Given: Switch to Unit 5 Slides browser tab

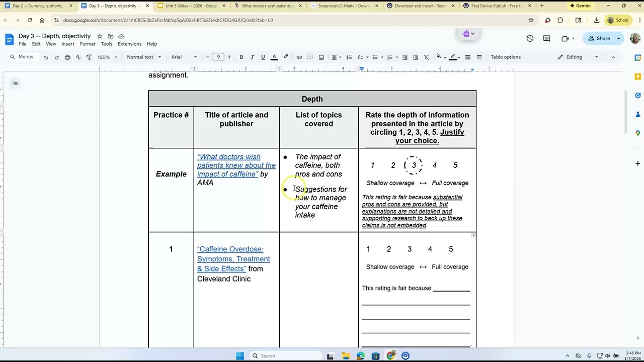Looking at the screenshot, I should (x=191, y=6).
